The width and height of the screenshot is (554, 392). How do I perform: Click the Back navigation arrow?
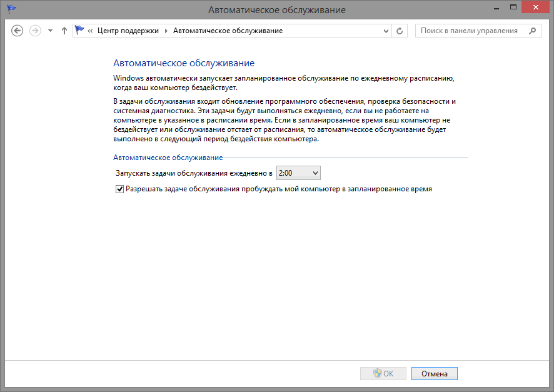click(18, 31)
